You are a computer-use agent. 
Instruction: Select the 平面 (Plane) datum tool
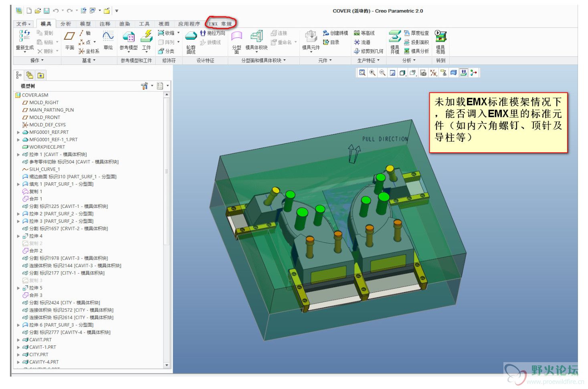click(70, 40)
